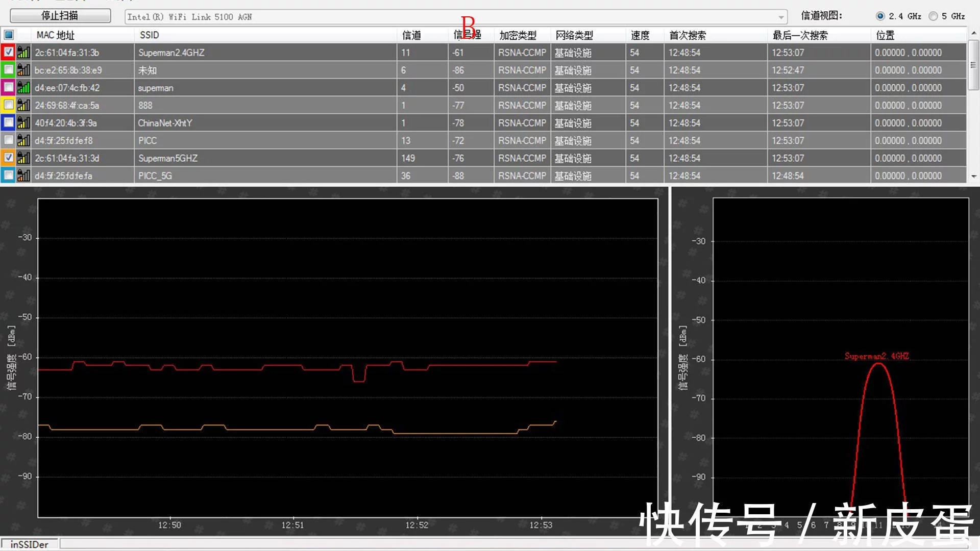Click the 停止扫描 stop scanning button

[x=60, y=16]
